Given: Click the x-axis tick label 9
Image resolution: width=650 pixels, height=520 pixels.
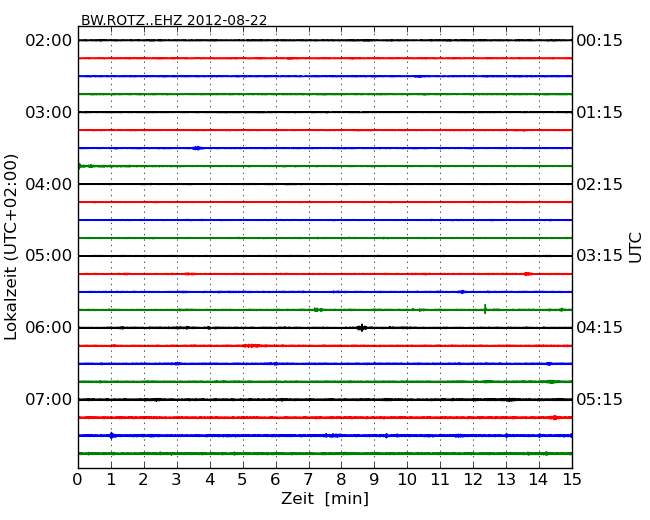Looking at the screenshot, I should point(374,480).
